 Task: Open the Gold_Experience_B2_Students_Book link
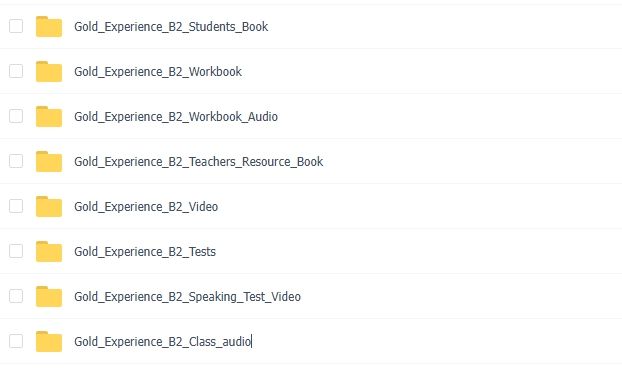click(x=171, y=27)
